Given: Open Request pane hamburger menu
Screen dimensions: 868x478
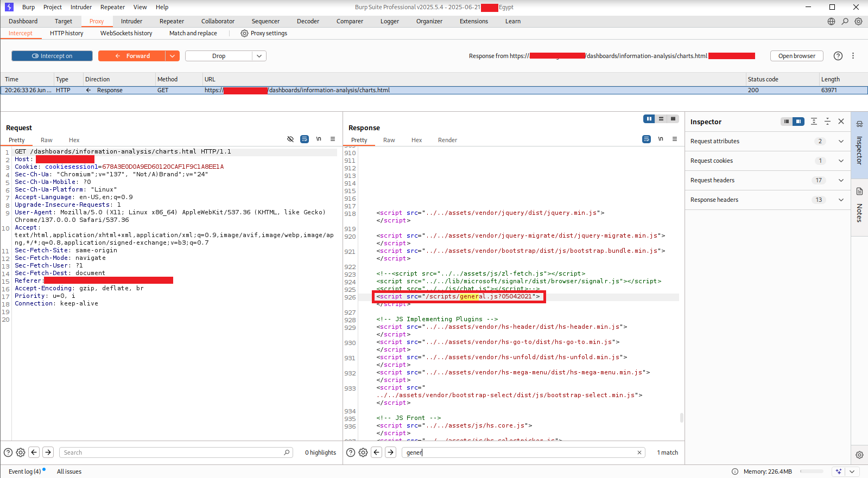Looking at the screenshot, I should point(333,139).
